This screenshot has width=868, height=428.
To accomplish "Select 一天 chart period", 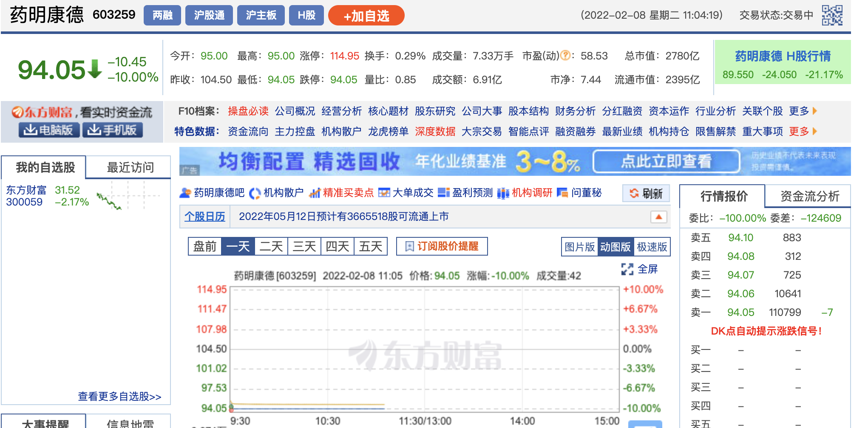I will pos(238,246).
